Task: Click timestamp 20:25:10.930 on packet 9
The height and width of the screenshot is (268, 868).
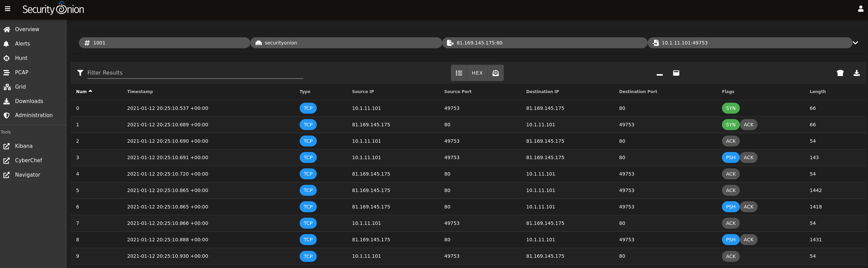Action: [168, 256]
